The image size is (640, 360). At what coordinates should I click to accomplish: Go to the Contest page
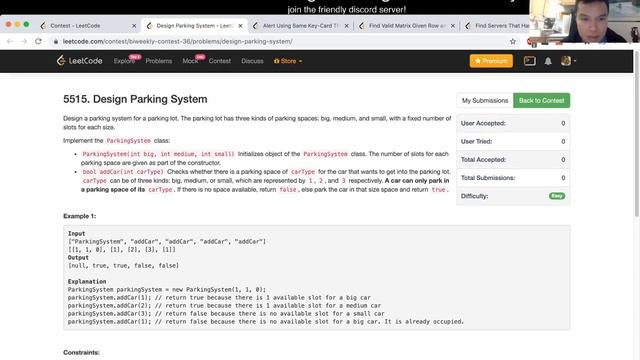point(220,61)
